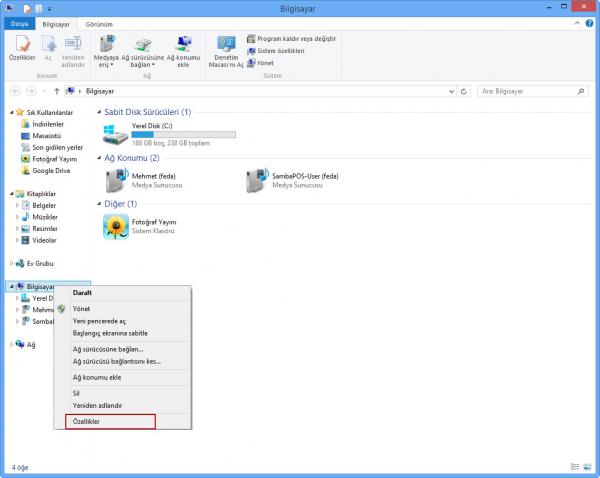Switch to the Görünüm ribbon tab
The height and width of the screenshot is (478, 600).
pyautogui.click(x=99, y=24)
